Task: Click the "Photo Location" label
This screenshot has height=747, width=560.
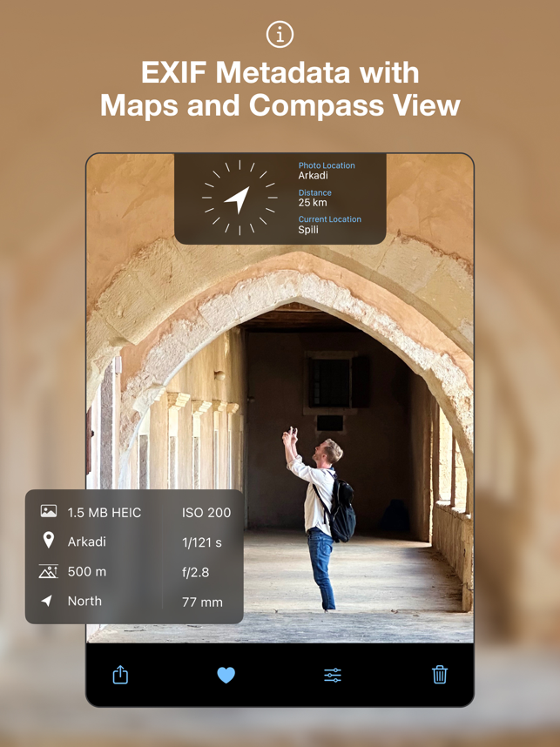Action: click(x=327, y=165)
